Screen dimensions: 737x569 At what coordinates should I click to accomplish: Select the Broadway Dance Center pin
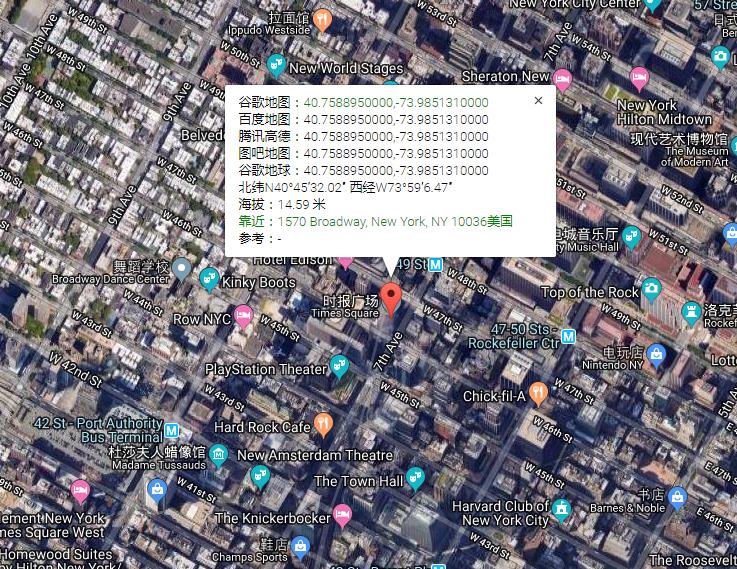[181, 270]
